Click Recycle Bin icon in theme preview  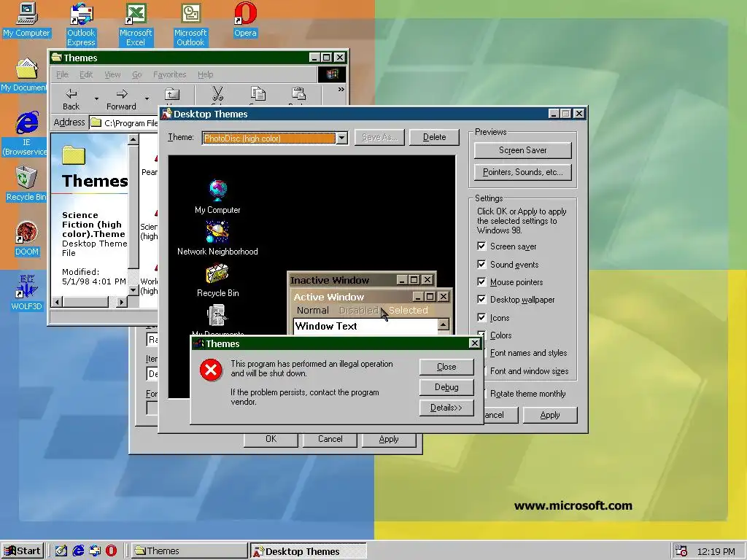[x=217, y=274]
